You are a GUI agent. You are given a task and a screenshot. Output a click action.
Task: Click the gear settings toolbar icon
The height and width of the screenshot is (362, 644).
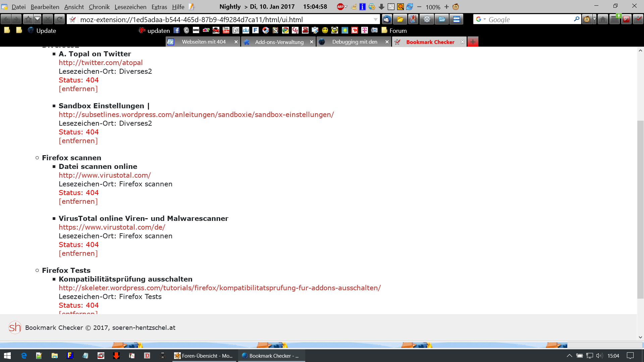(x=427, y=19)
